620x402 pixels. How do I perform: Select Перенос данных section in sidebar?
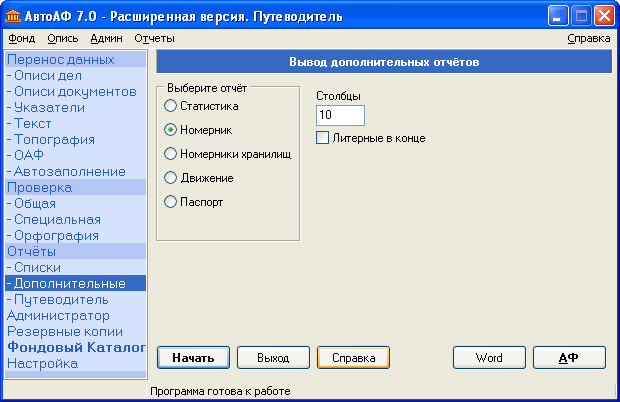point(76,59)
